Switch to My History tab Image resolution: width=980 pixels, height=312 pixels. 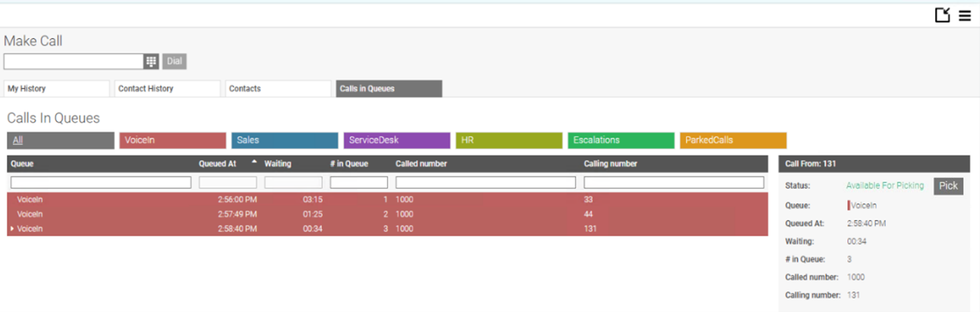click(56, 89)
